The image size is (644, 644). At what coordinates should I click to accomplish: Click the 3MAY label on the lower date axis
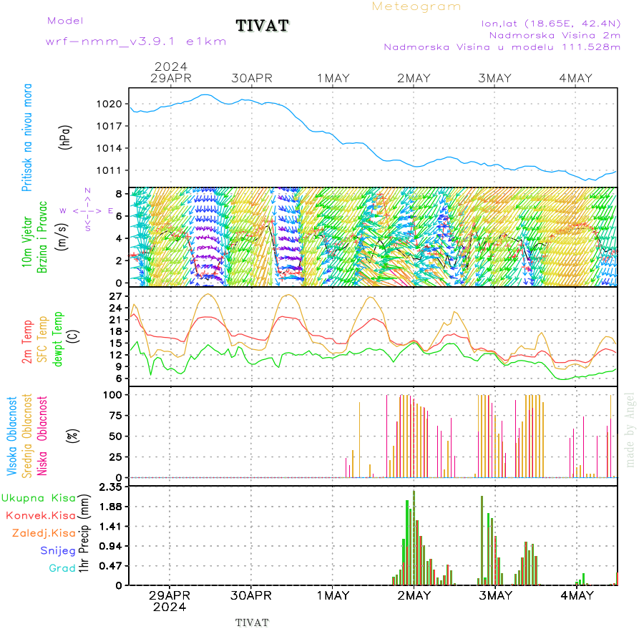[495, 595]
